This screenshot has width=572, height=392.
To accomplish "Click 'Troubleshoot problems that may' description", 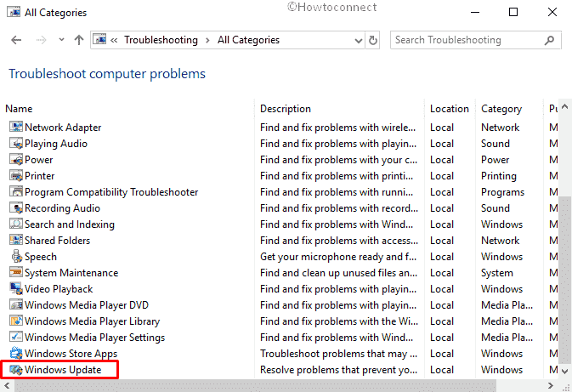I will click(x=338, y=354).
